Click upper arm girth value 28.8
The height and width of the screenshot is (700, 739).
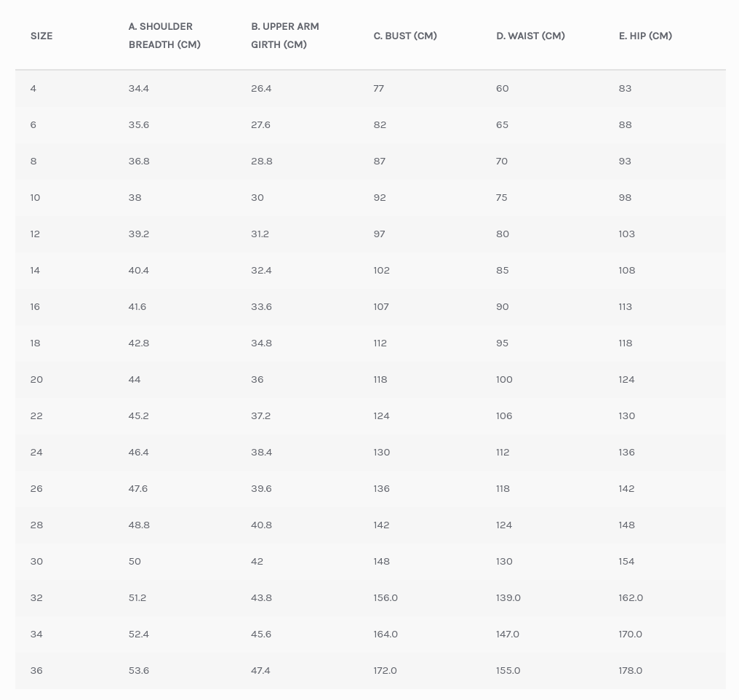(262, 161)
